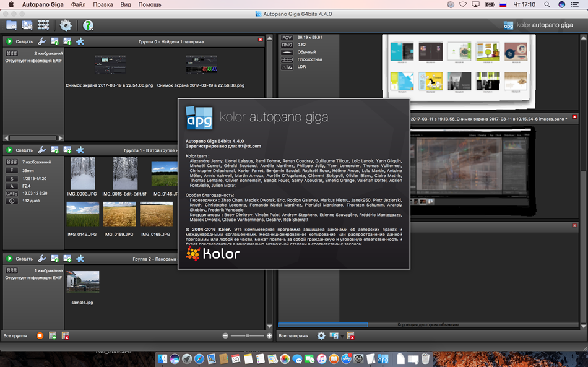This screenshot has width=588, height=367.
Task: Open group settings wrench in Группа 0
Action: [x=42, y=41]
